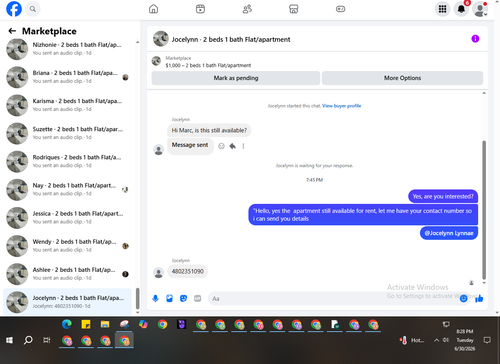Open the Windows Start menu
This screenshot has height=364, width=500.
pyautogui.click(x=9, y=340)
